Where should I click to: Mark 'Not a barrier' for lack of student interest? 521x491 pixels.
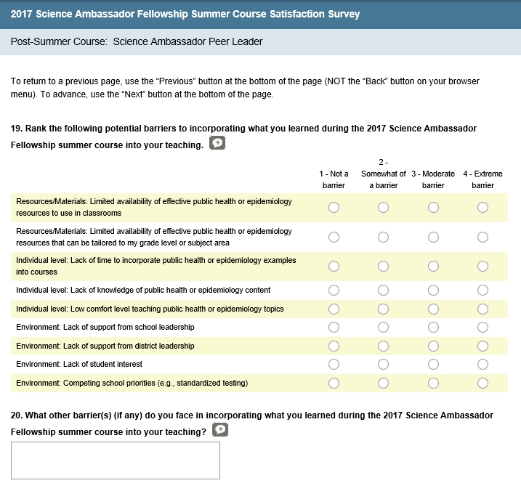(x=334, y=364)
